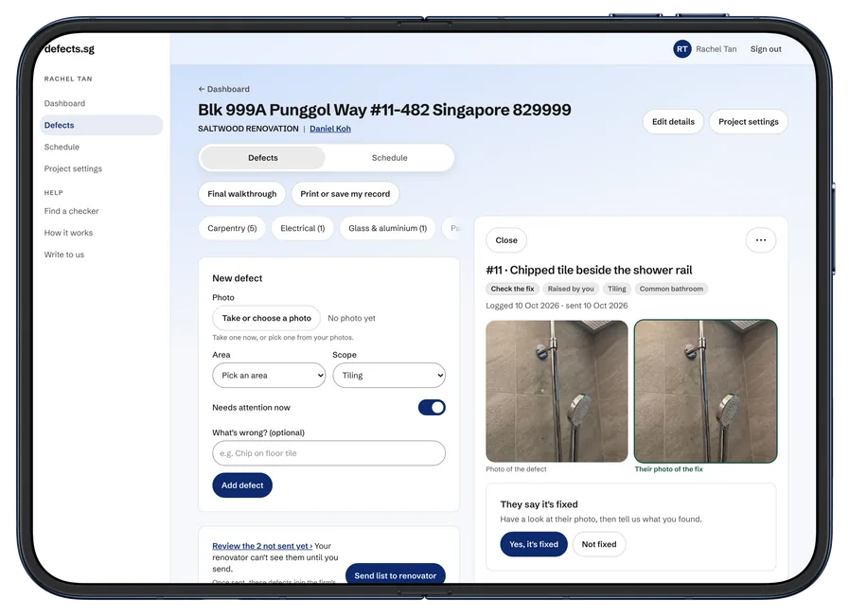Viewport: 849px width, 616px height.
Task: Click the Common bathroom tag
Action: point(671,289)
